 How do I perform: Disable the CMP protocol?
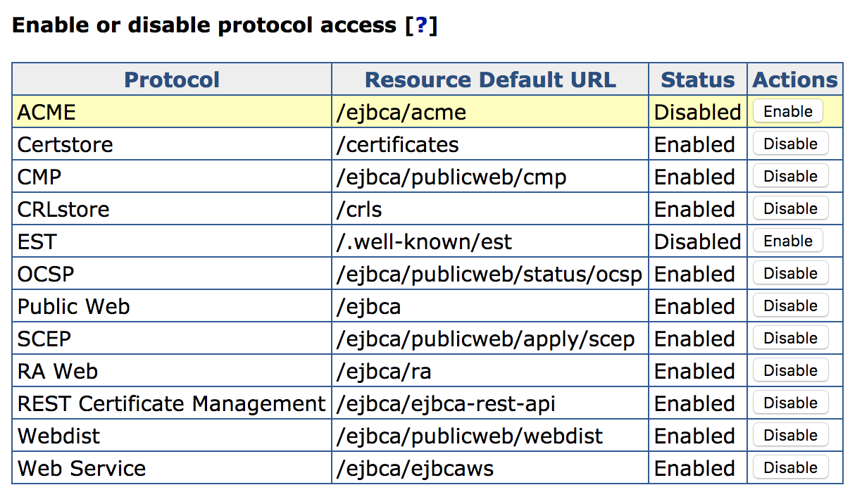pos(790,177)
